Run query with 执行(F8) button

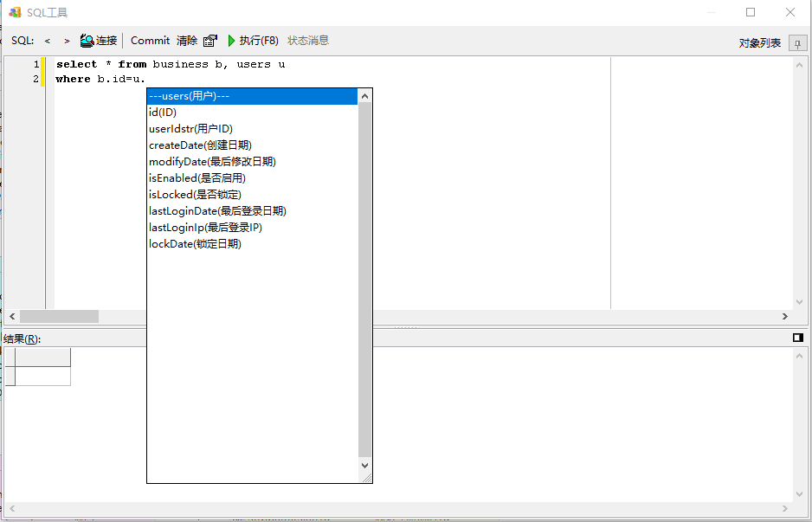(254, 41)
